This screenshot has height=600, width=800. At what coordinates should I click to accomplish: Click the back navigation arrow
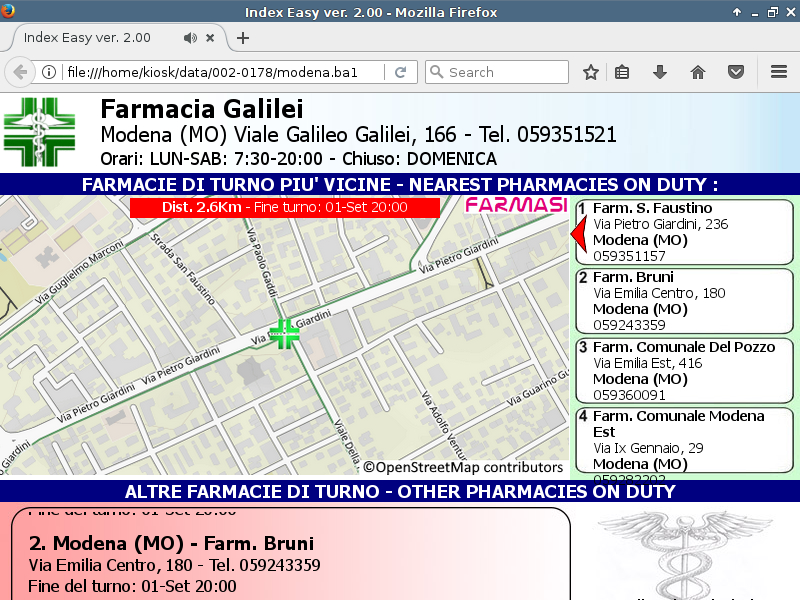(20, 72)
